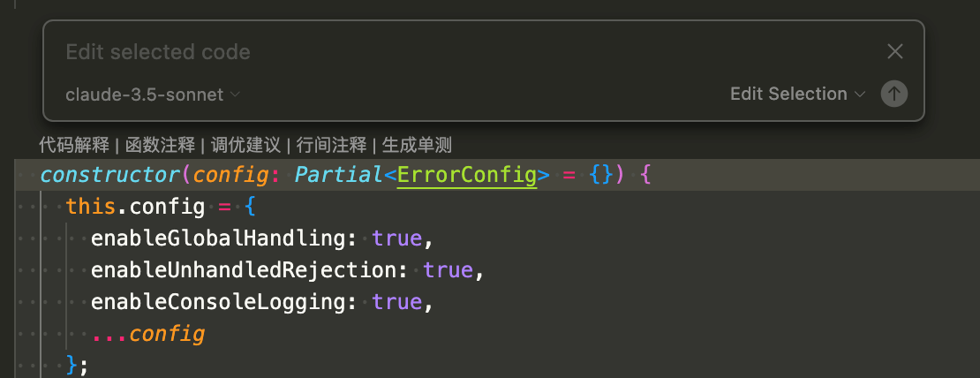
Task: Run the 生成单测 code lens action
Action: (x=417, y=145)
